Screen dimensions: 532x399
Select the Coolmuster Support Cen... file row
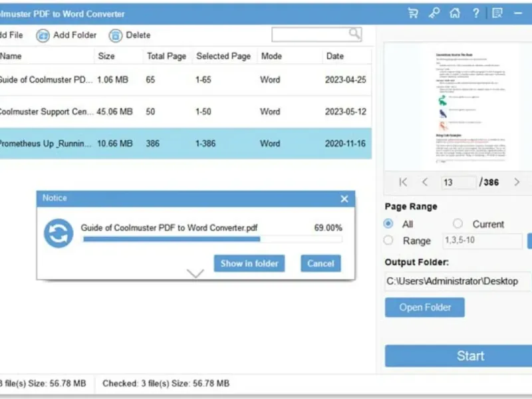(186, 112)
